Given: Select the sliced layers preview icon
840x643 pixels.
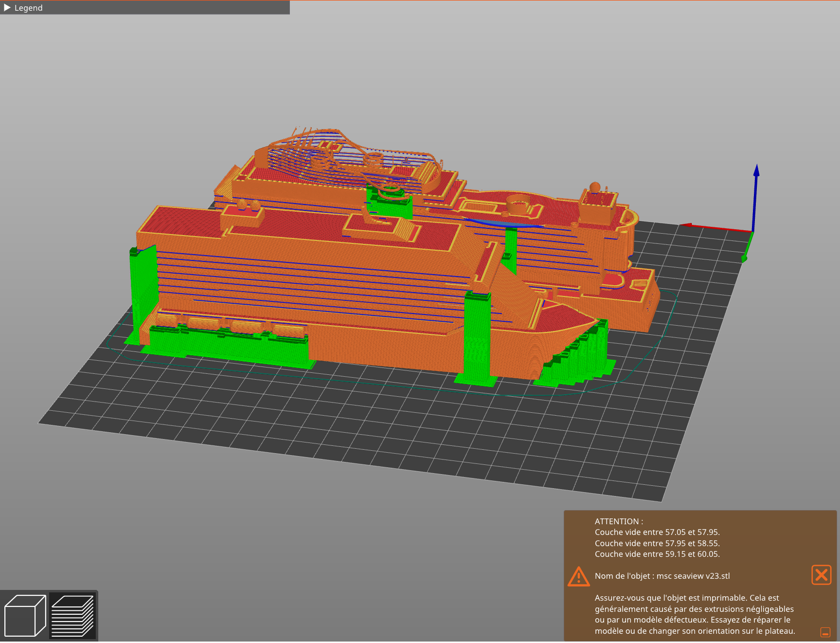Looking at the screenshot, I should coord(72,615).
